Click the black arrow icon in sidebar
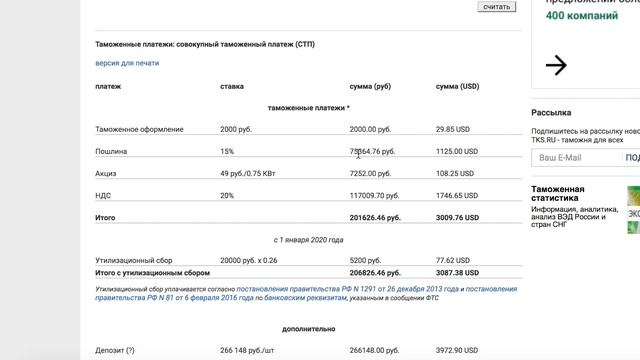The image size is (640, 360). (x=556, y=65)
